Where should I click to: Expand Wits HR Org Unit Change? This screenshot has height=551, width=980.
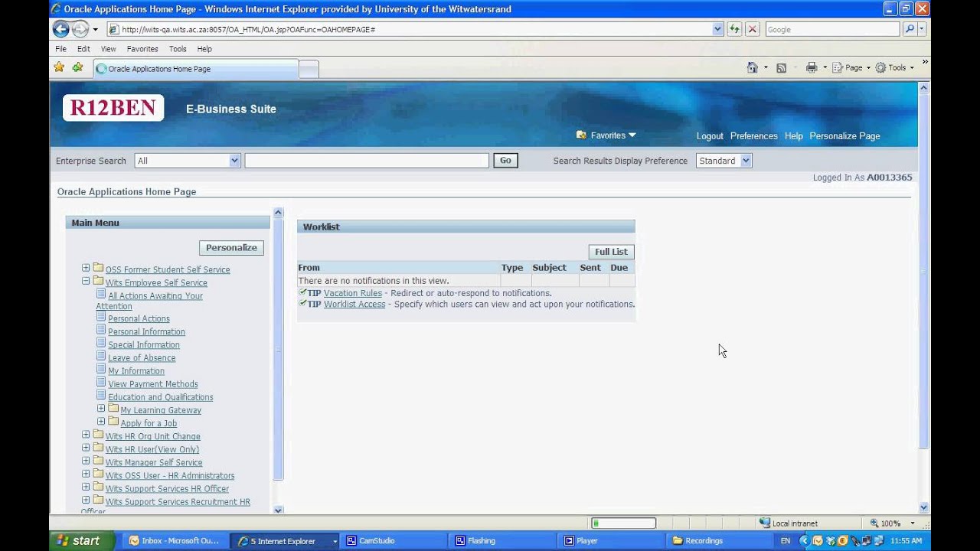point(86,435)
